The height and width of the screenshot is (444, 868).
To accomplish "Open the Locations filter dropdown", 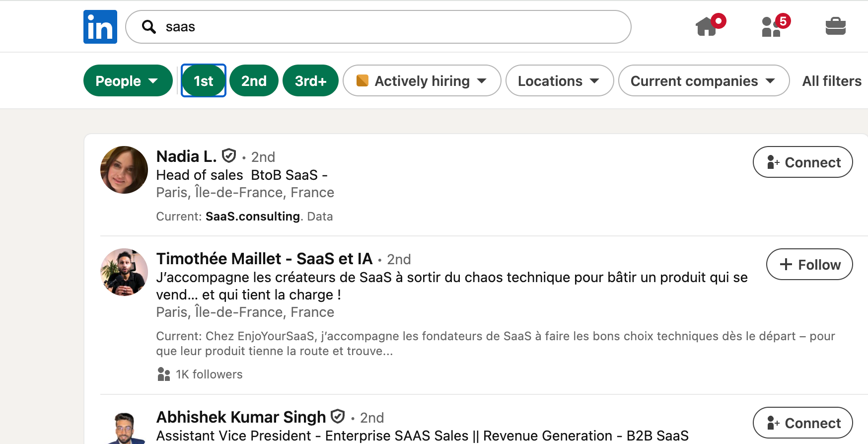I will coord(560,80).
